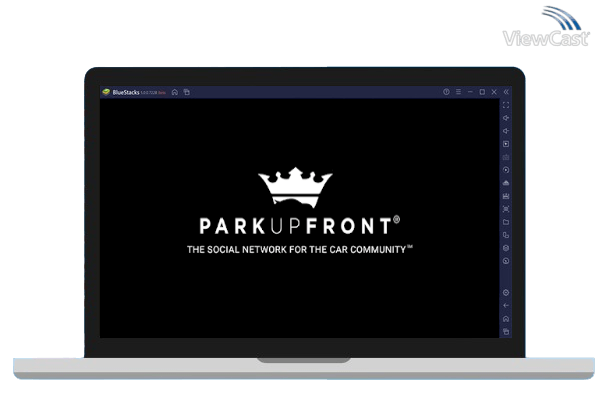Open the Help question mark icon
Viewport: 602px width, 414px height.
click(446, 92)
